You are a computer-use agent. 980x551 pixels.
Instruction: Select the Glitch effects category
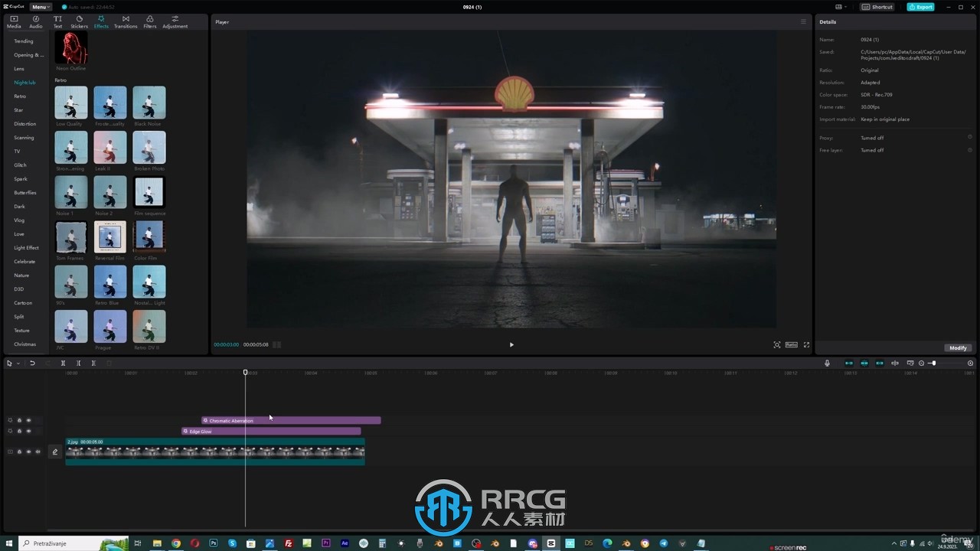pos(20,165)
